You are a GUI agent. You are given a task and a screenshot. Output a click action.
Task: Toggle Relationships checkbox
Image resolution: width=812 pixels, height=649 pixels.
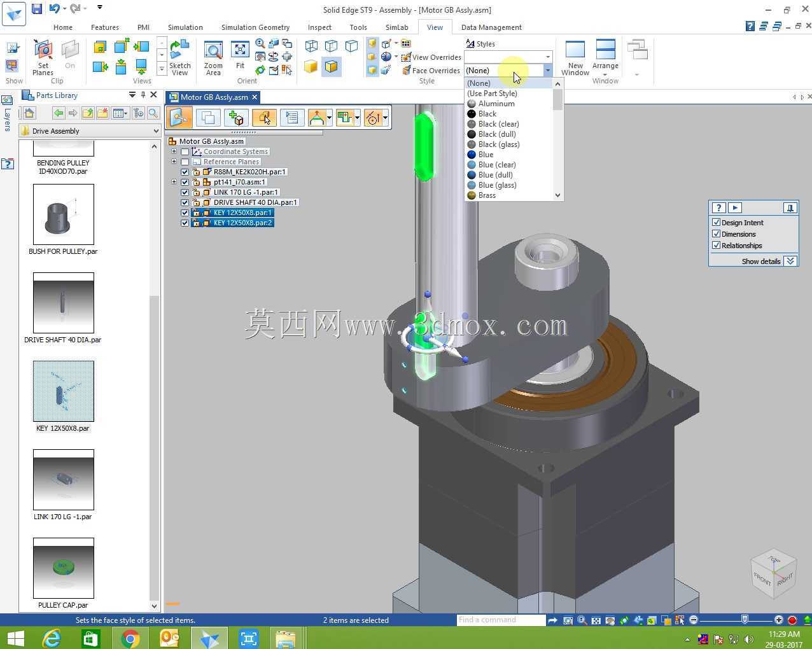[717, 245]
